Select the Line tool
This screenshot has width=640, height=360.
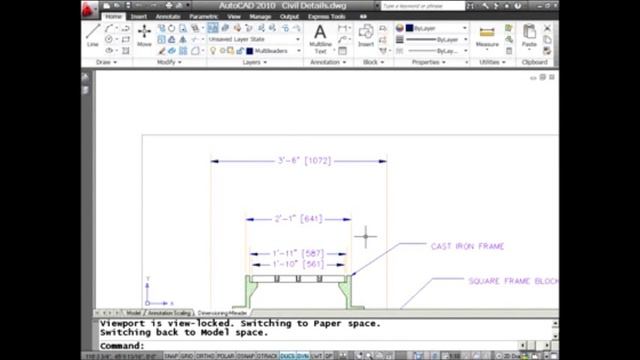point(93,35)
